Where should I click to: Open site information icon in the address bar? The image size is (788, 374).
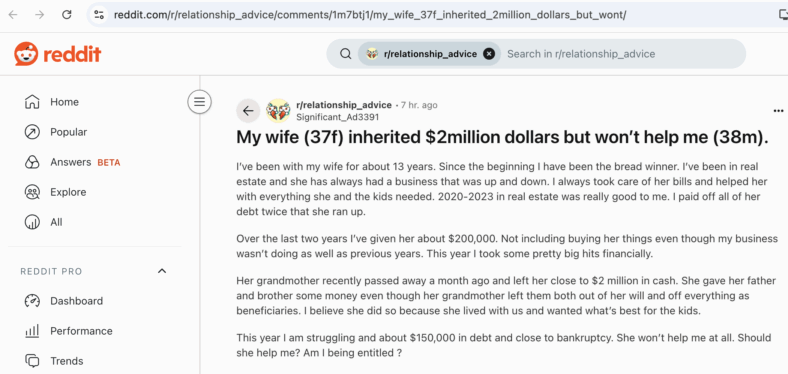[99, 15]
